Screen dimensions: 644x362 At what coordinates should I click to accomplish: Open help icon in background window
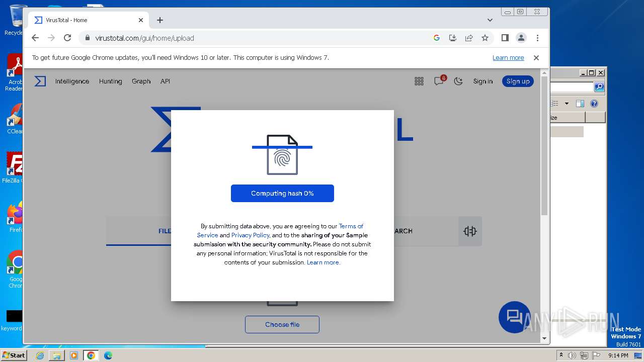[594, 104]
